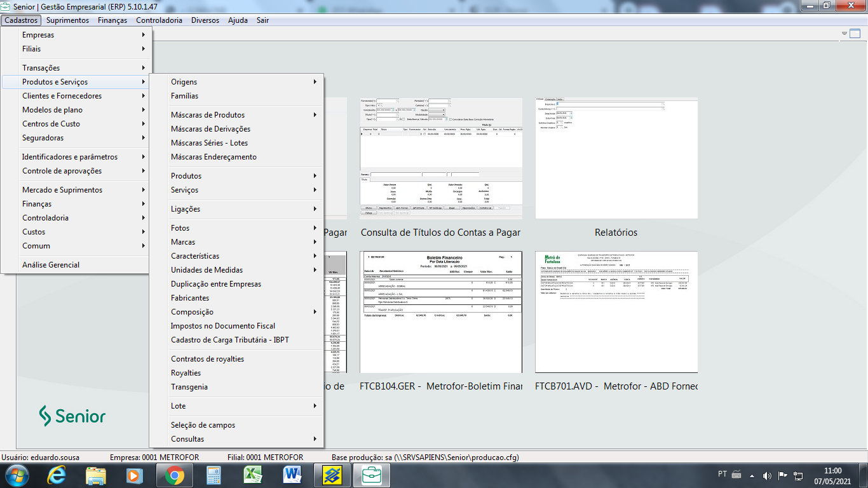
Task: Expand the Origens submenu
Action: pyautogui.click(x=236, y=82)
